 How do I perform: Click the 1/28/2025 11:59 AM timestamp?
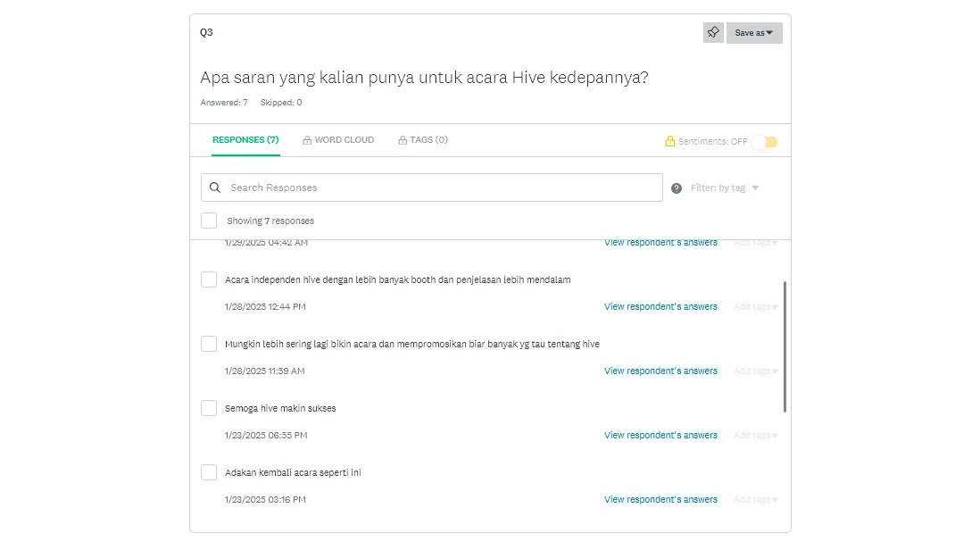tap(264, 371)
